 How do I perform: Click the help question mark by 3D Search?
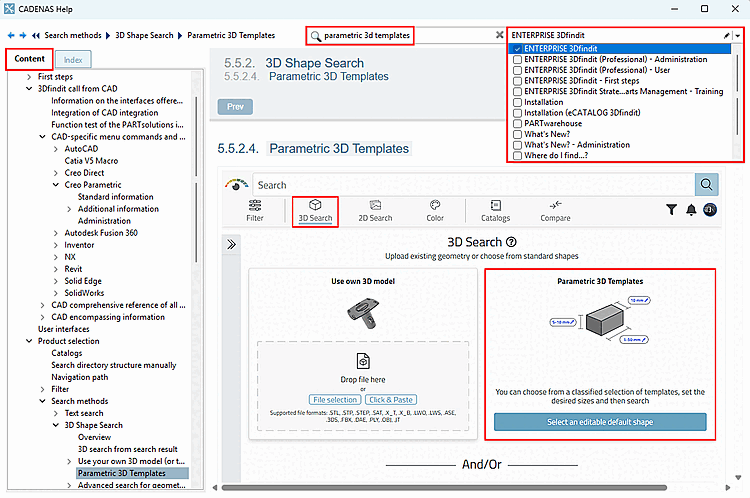[x=511, y=242]
